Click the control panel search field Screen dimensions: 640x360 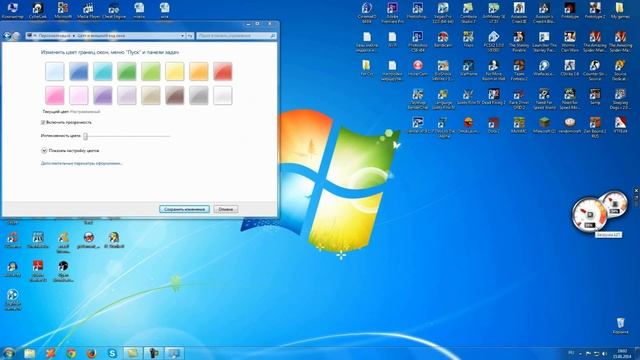click(236, 36)
